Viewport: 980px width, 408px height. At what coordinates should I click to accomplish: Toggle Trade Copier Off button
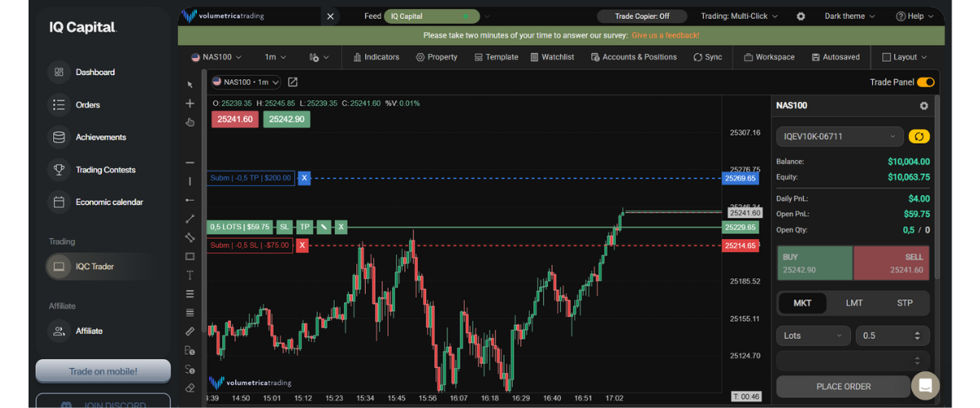coord(642,16)
